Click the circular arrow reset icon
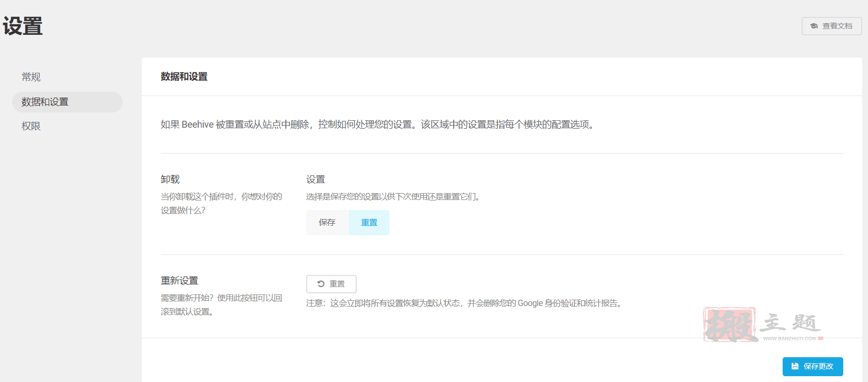The width and height of the screenshot is (868, 382). [321, 284]
